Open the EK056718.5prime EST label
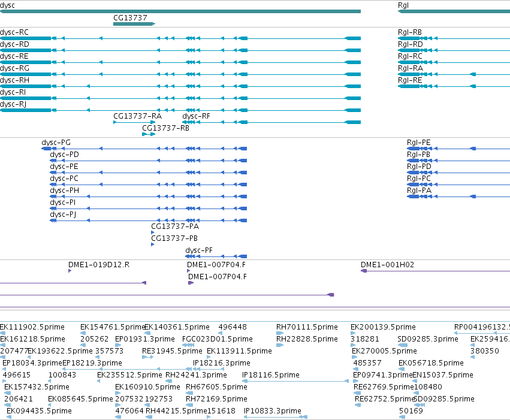This screenshot has width=510, height=420. tap(431, 363)
